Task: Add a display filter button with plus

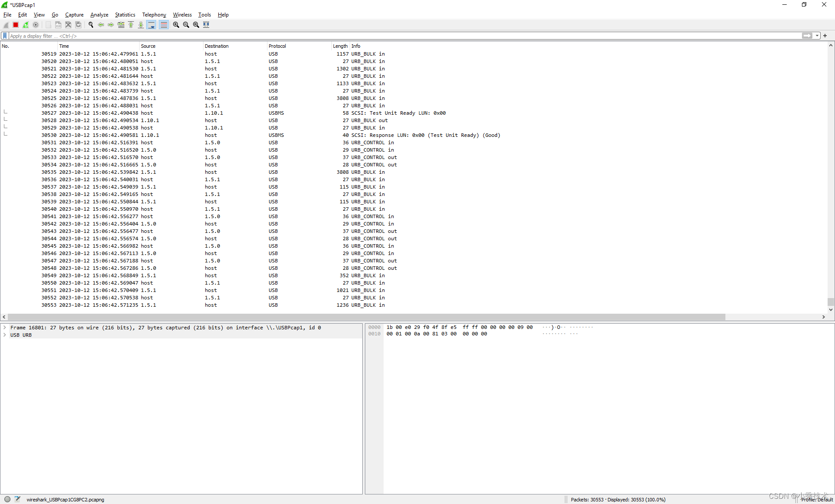Action: click(x=825, y=36)
